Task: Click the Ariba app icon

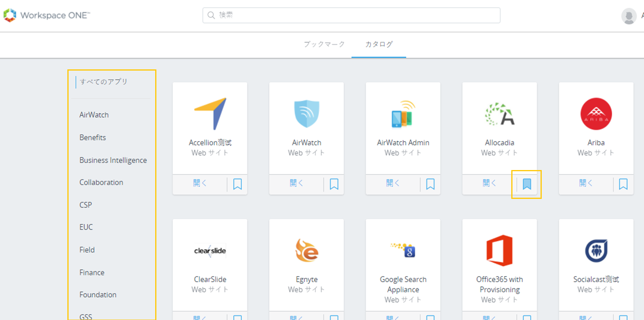Action: tap(596, 114)
